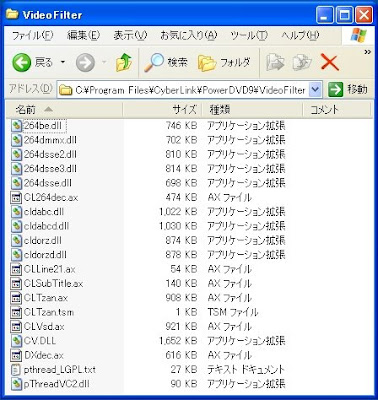Image resolution: width=378 pixels, height=400 pixels.
Task: Select the cldabcd.dll file icon
Action: pyautogui.click(x=16, y=226)
